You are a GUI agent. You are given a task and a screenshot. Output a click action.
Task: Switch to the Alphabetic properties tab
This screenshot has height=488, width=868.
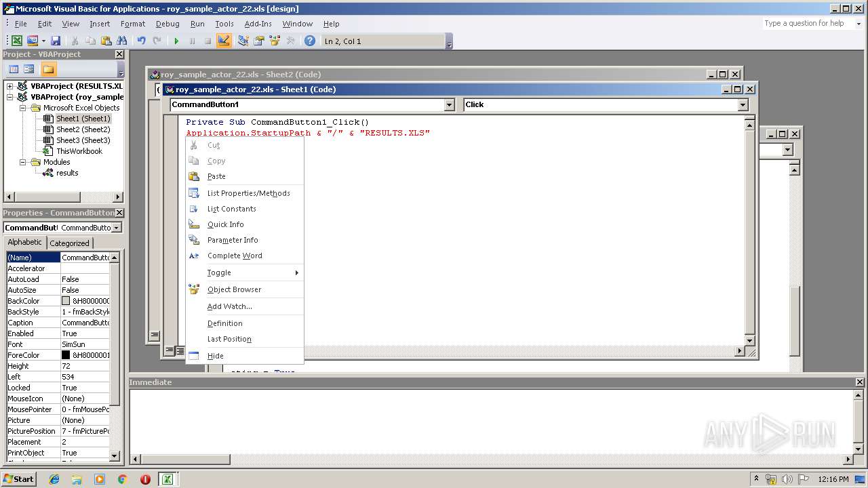(x=24, y=242)
